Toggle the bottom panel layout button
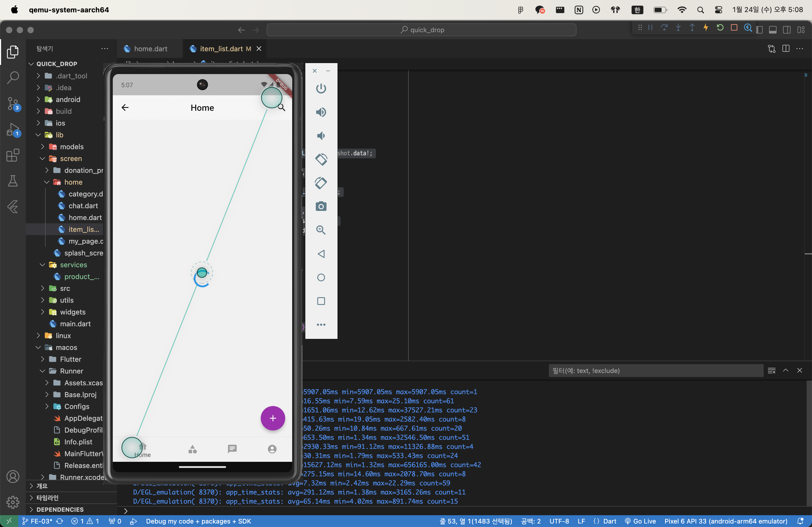812x527 pixels. tap(773, 30)
